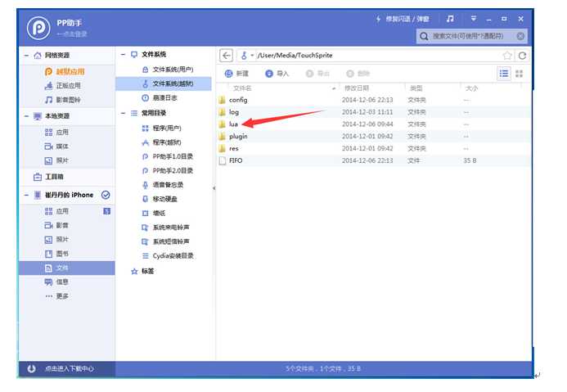Open 系统来电铃声 ringtone directory
The image size is (567, 392).
pos(165,228)
